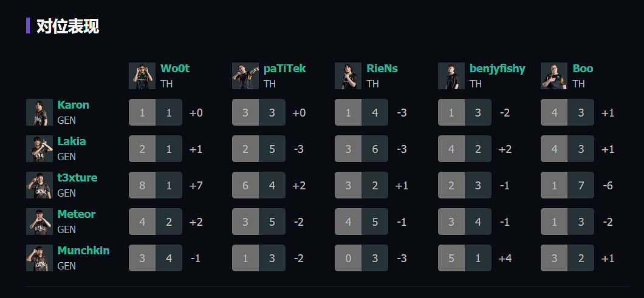Open the Wo0t player name link
This screenshot has width=644, height=298.
175,69
